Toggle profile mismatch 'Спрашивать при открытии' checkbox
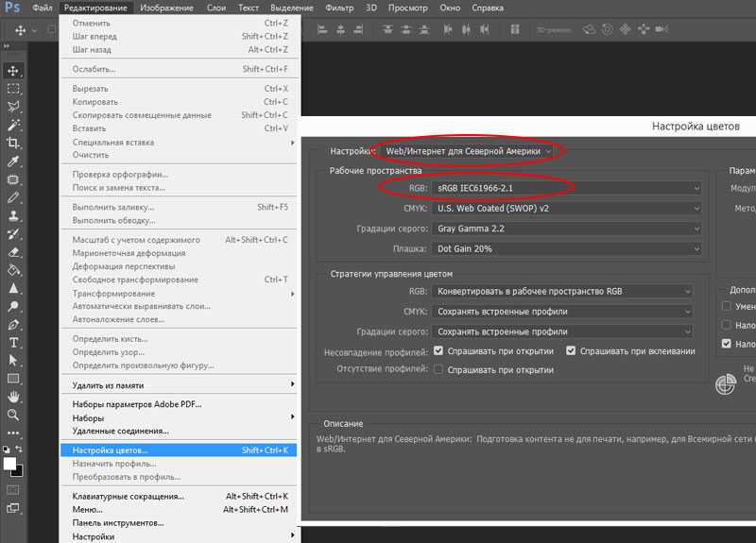 (x=438, y=350)
